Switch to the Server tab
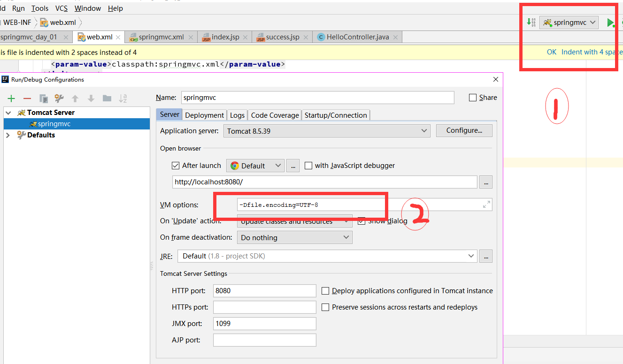The height and width of the screenshot is (364, 623). (x=169, y=114)
